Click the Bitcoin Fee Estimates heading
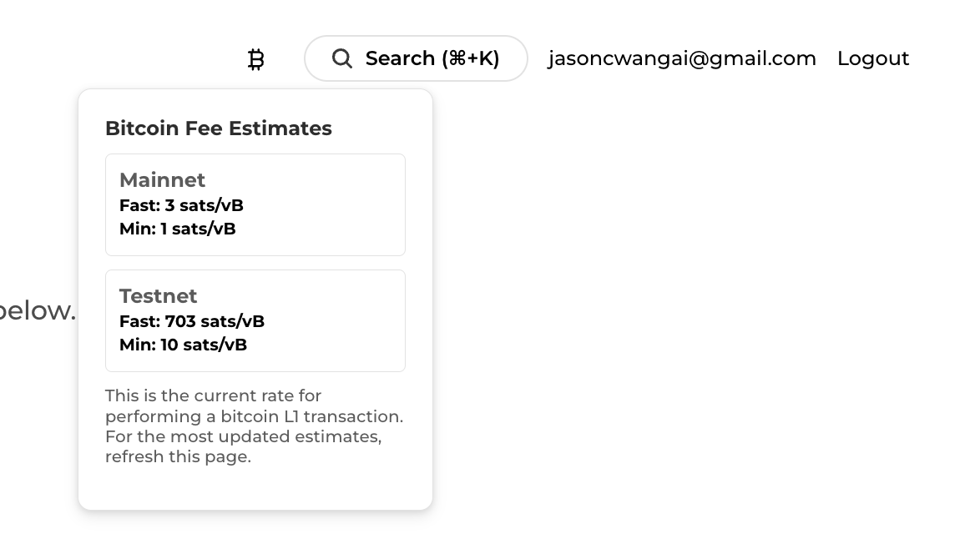Screen dimensions: 980x544 click(218, 128)
